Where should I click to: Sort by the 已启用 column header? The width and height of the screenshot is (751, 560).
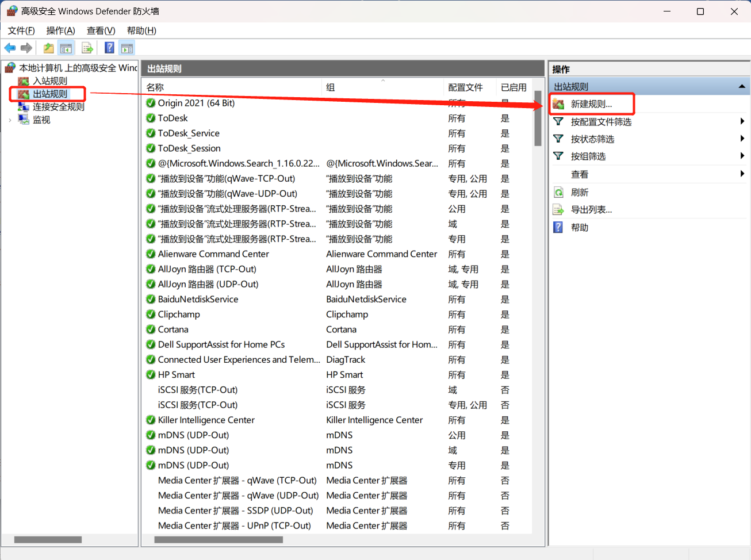coord(514,87)
